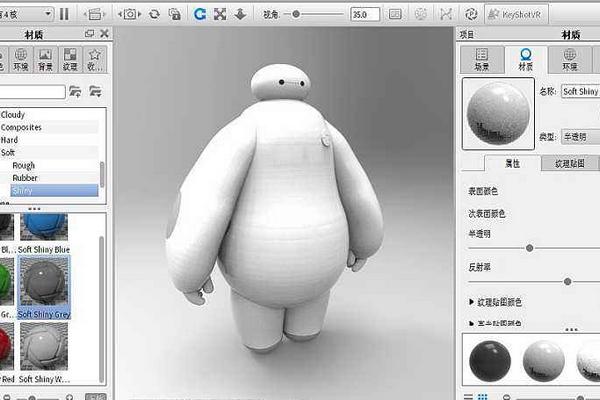The width and height of the screenshot is (600, 400).
Task: Pick the Soft Shiny Blue material
Action: [44, 233]
